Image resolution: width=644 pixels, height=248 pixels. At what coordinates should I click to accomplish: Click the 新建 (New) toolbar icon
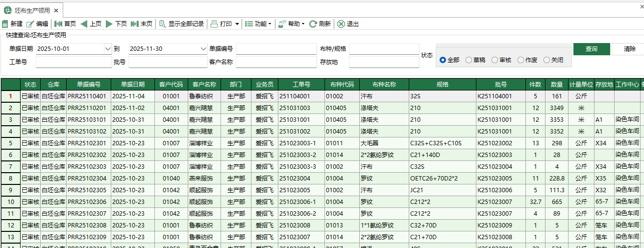click(5, 24)
